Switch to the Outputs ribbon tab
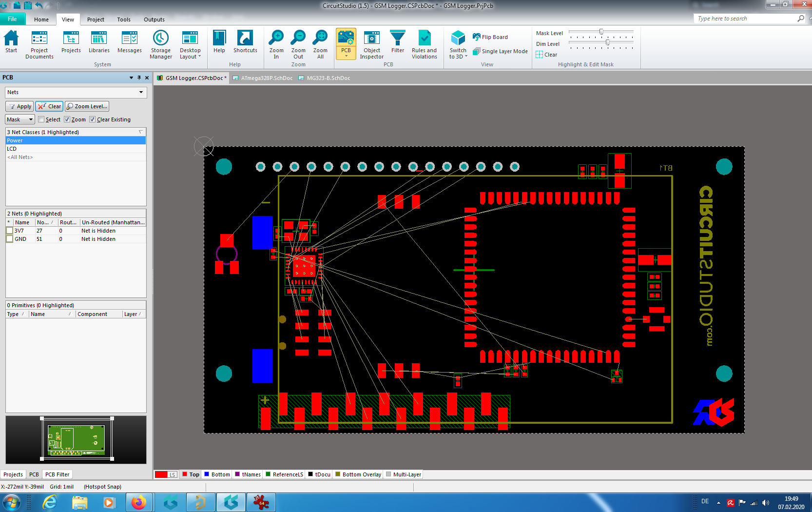The width and height of the screenshot is (812, 512). coord(154,20)
